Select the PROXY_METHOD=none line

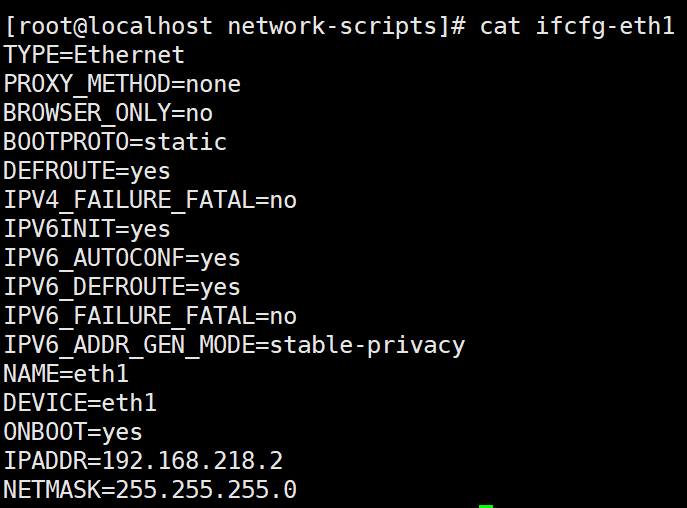pyautogui.click(x=122, y=84)
